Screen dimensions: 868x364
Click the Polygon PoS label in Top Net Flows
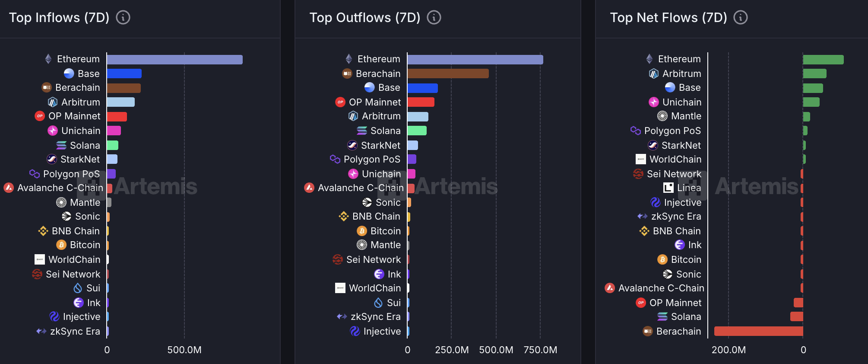[x=672, y=131]
